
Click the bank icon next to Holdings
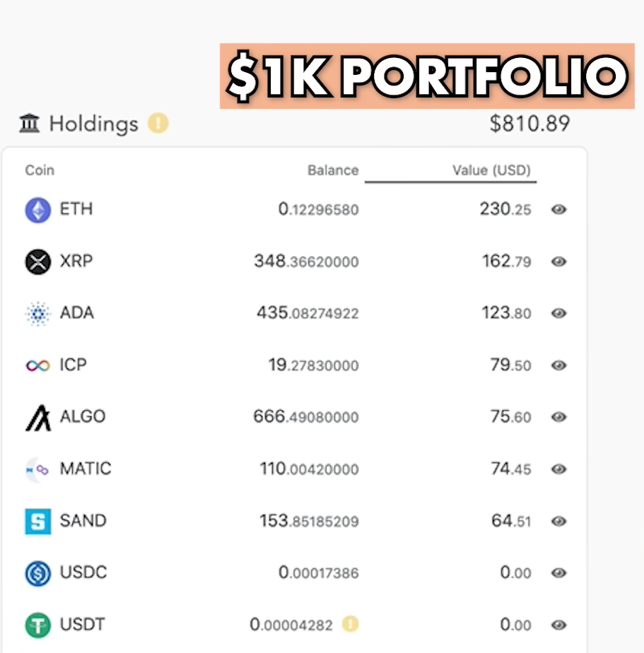click(29, 123)
